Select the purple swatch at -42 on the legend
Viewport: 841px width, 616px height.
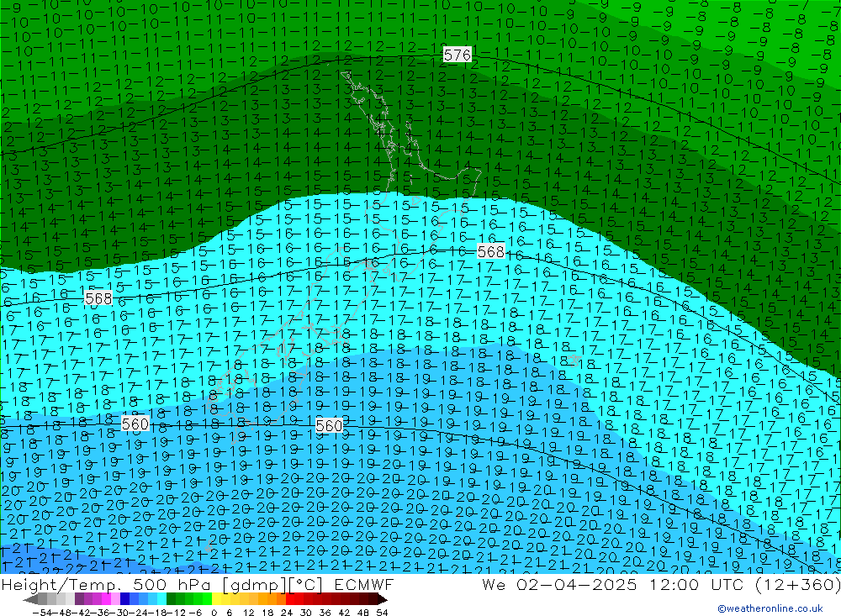(x=79, y=599)
